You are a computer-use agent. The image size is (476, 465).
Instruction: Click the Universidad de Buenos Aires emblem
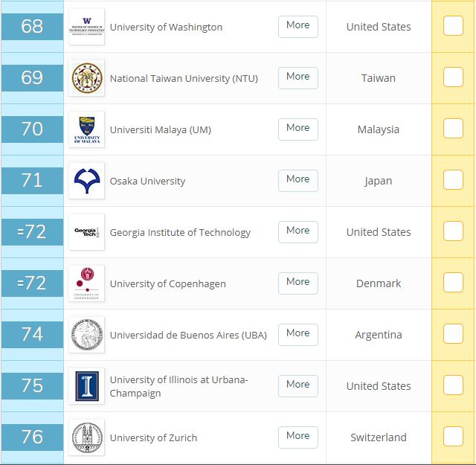tap(86, 335)
